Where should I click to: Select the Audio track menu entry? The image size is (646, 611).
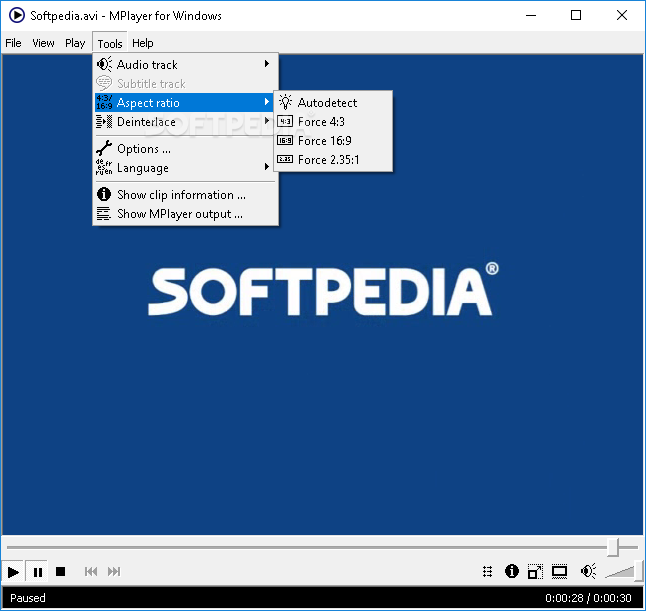click(x=185, y=65)
